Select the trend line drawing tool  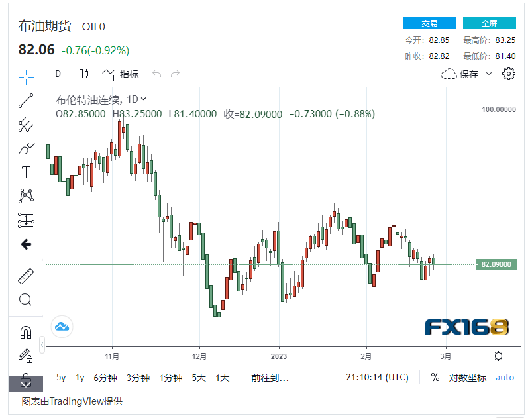tap(26, 101)
